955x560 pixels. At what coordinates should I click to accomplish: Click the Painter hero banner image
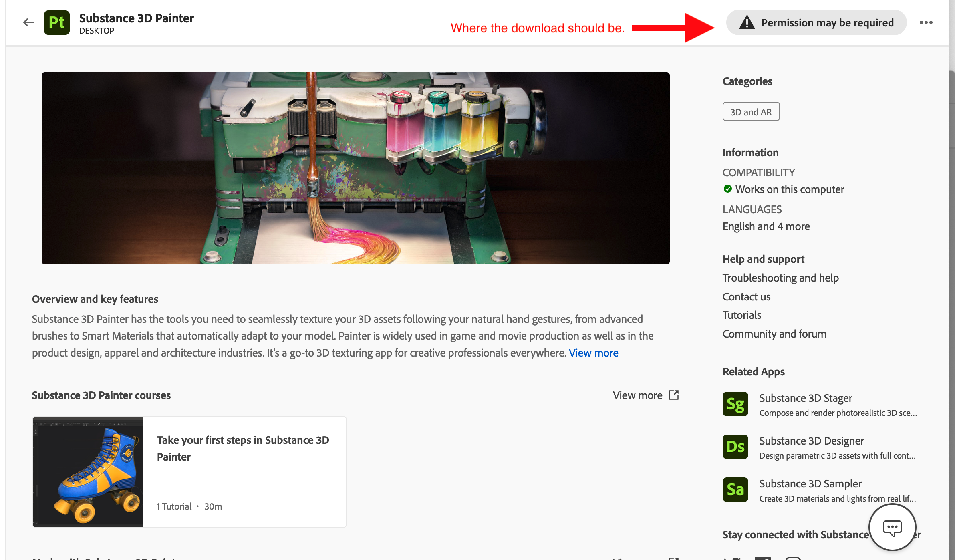[355, 168]
